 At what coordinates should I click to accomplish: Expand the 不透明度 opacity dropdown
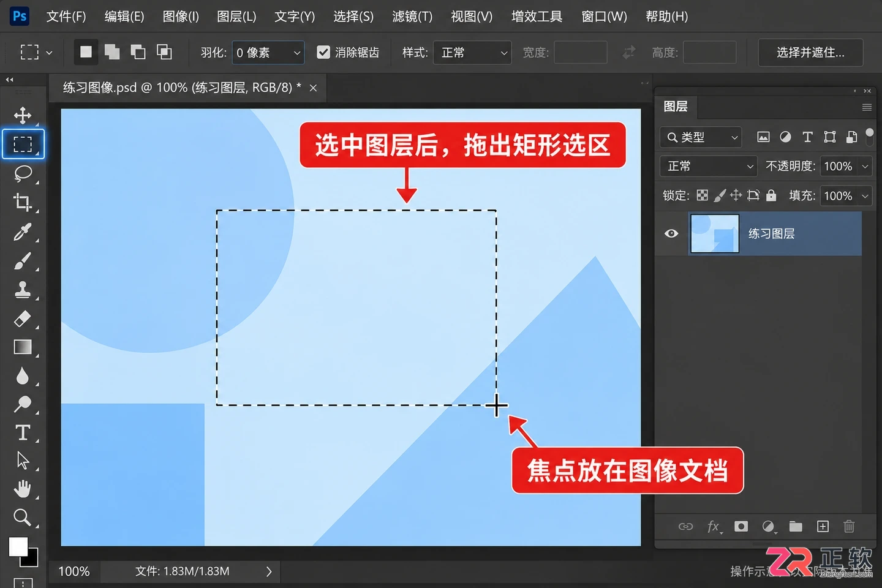(x=865, y=166)
